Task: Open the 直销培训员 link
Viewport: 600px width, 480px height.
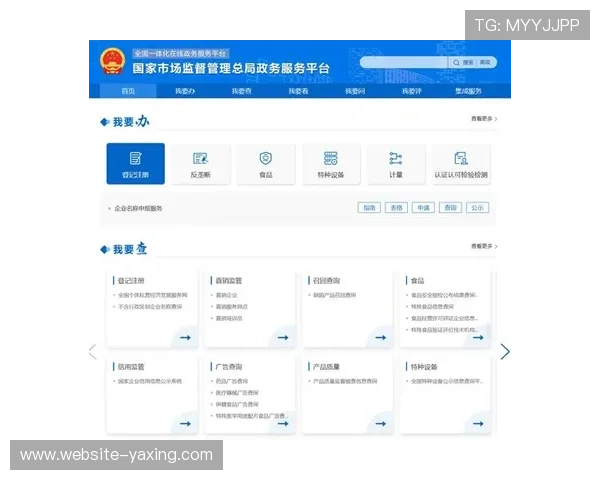Action: [x=229, y=318]
